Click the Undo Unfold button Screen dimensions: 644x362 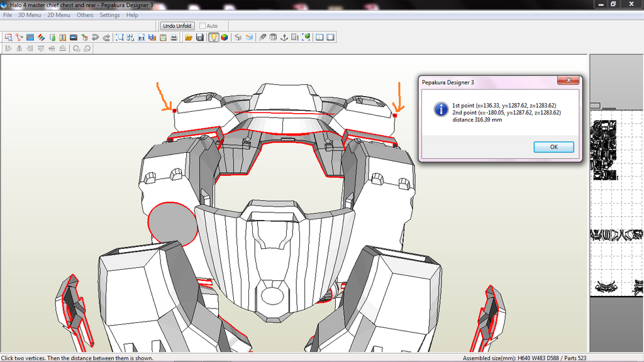click(x=177, y=26)
